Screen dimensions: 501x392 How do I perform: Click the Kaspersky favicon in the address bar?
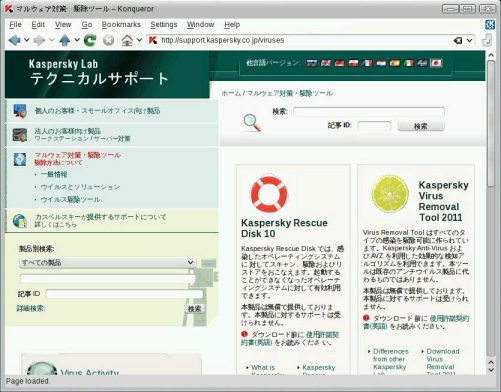tap(153, 40)
